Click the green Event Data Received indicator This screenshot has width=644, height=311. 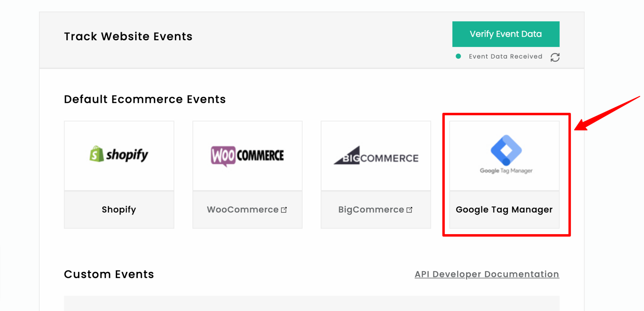[x=458, y=57]
